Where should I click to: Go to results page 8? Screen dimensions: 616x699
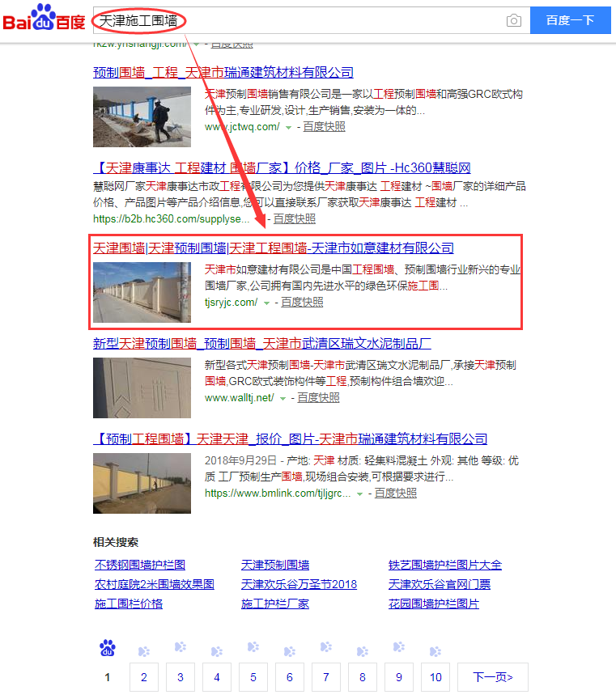point(363,677)
